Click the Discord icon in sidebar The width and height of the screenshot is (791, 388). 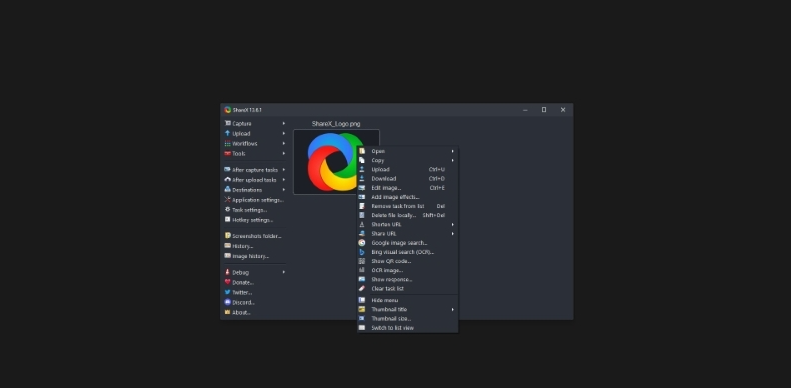pyautogui.click(x=228, y=302)
